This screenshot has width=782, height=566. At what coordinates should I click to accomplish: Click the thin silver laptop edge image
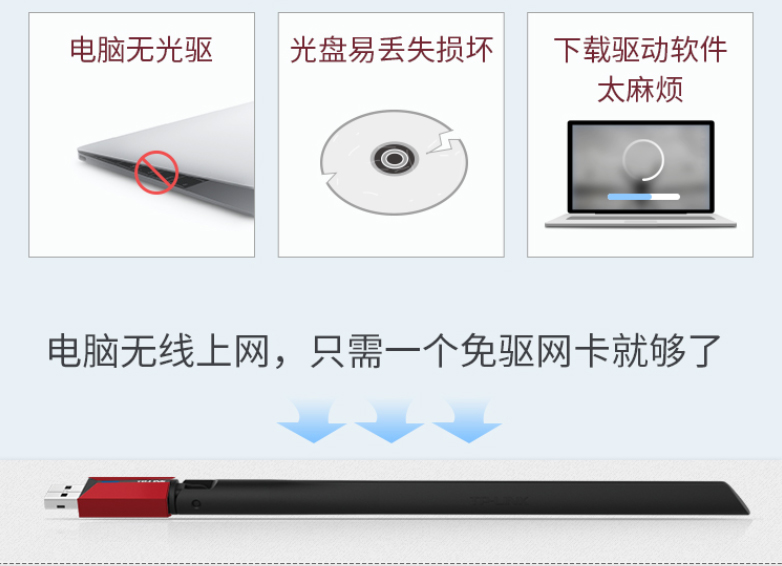pos(166,160)
